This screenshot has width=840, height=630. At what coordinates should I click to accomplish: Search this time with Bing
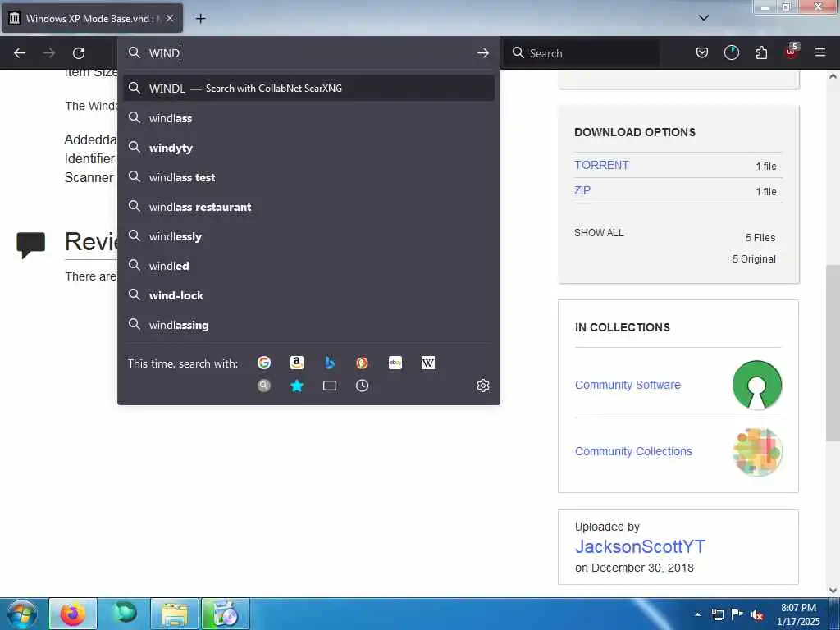pyautogui.click(x=330, y=363)
